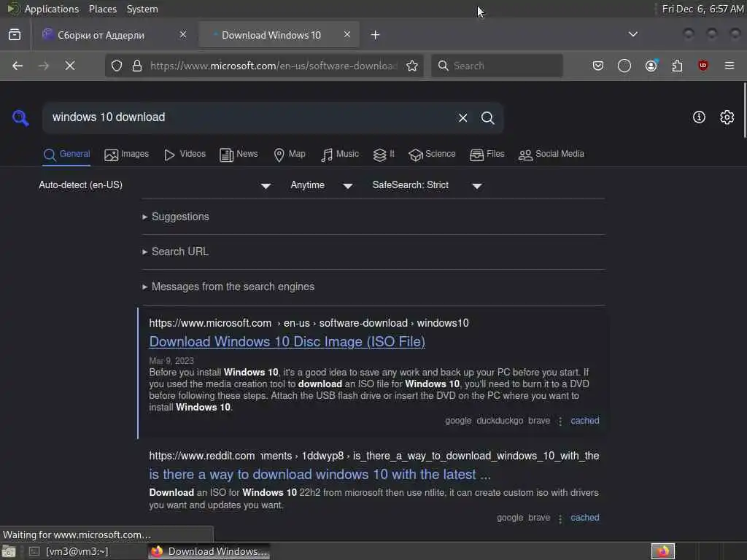Click the Firefox toolbar Search box

[x=497, y=66]
